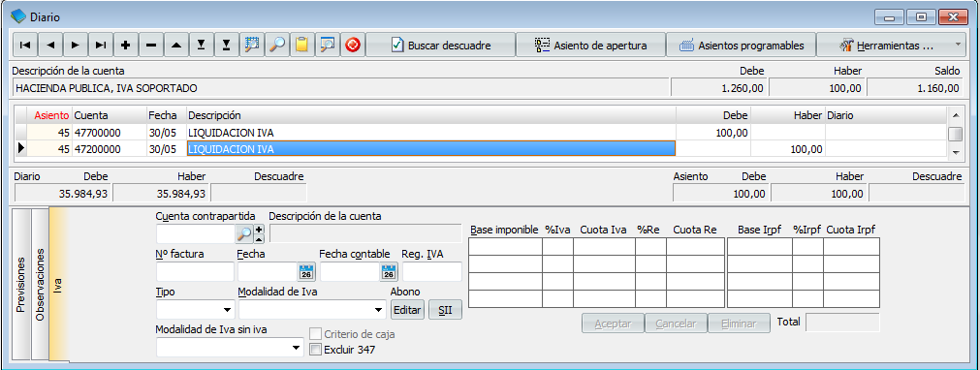The height and width of the screenshot is (370, 980).
Task: Click the Asiento de apertura button
Action: point(590,45)
